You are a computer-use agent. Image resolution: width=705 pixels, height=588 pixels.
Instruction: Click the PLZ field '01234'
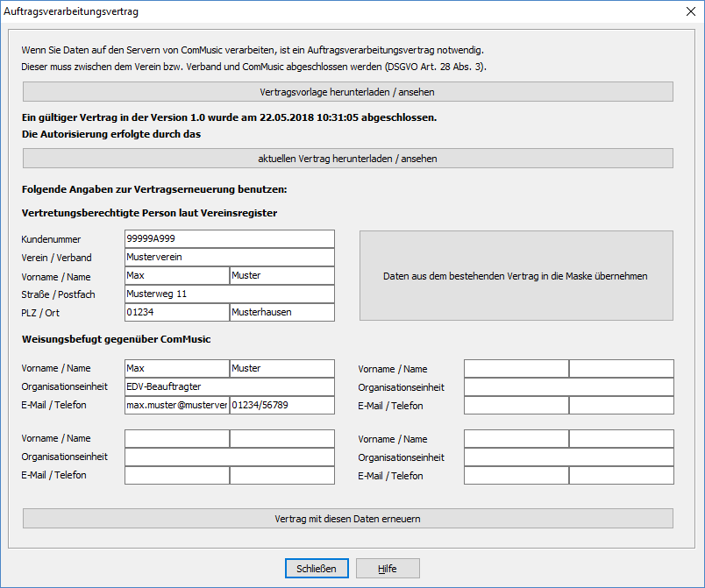(x=177, y=312)
